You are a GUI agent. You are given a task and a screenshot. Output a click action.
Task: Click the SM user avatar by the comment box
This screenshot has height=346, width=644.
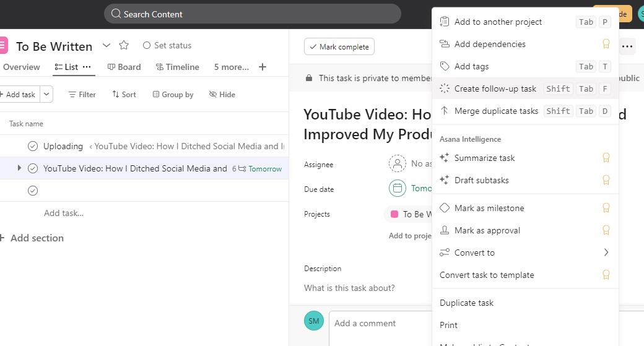pos(314,321)
